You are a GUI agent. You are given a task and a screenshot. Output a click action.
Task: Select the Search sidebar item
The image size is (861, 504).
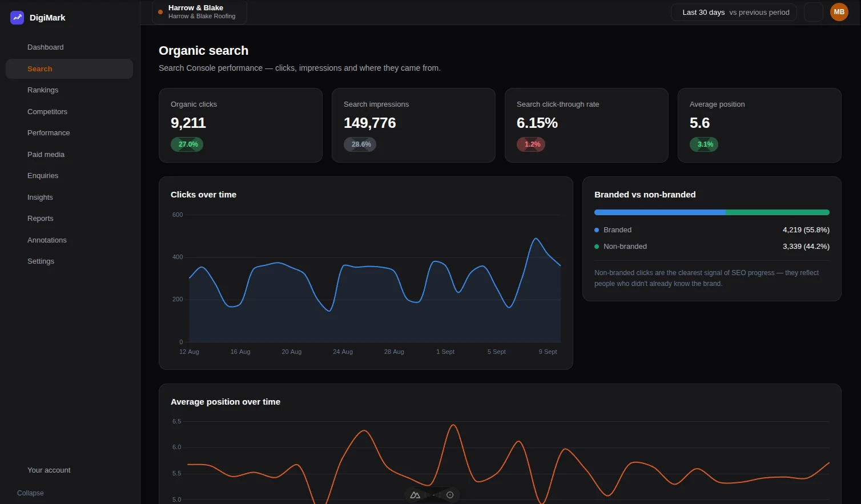pyautogui.click(x=69, y=68)
